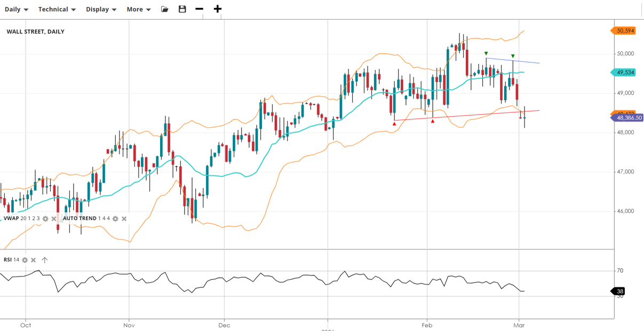644x331 pixels.
Task: Remove the Auto Trend indicator
Action: (x=124, y=219)
